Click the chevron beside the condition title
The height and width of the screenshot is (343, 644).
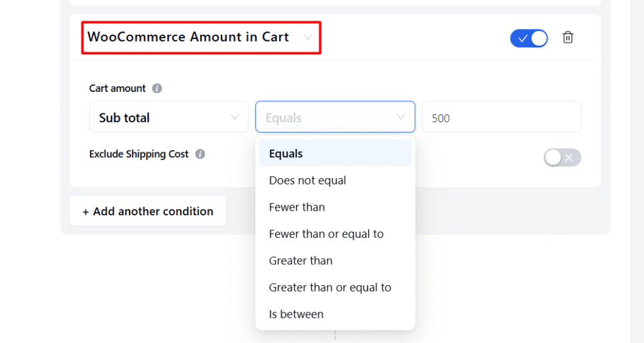tap(308, 37)
